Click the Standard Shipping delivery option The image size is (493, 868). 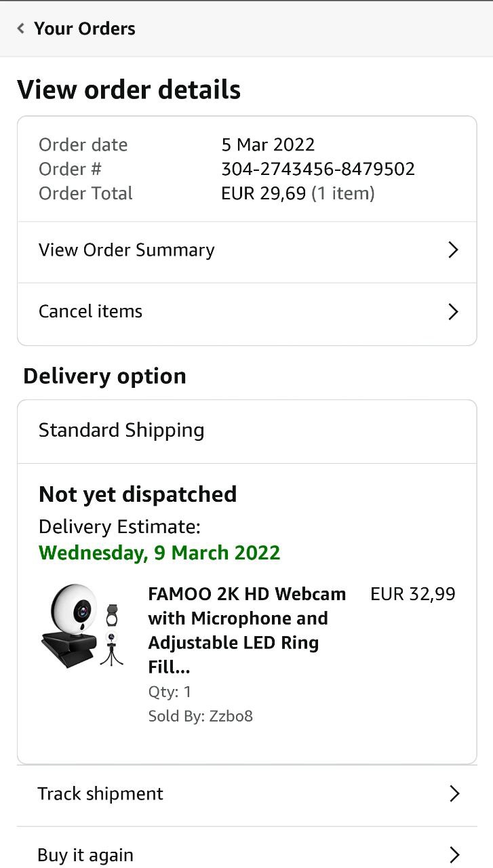point(121,431)
